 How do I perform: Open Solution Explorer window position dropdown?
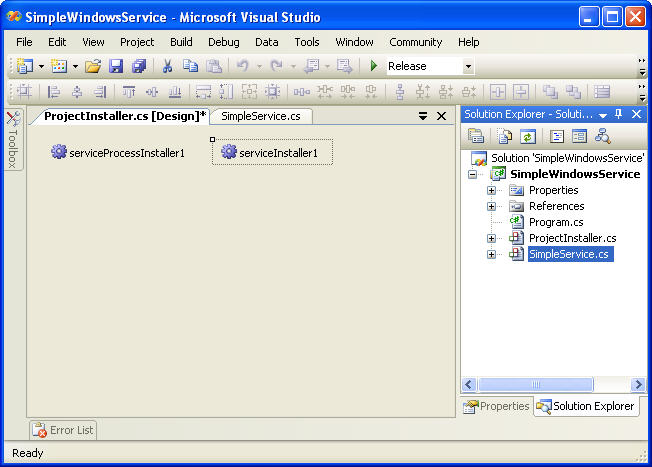603,115
